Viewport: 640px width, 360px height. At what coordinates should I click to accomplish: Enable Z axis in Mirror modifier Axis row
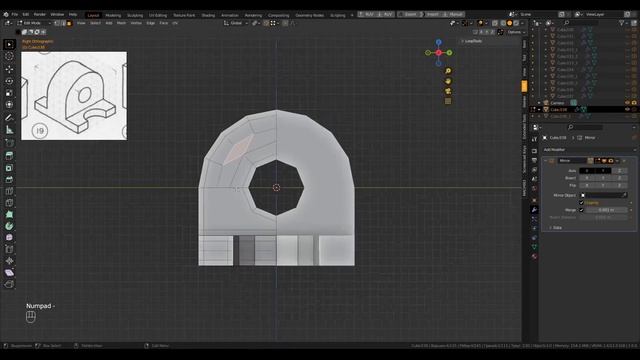pos(619,171)
